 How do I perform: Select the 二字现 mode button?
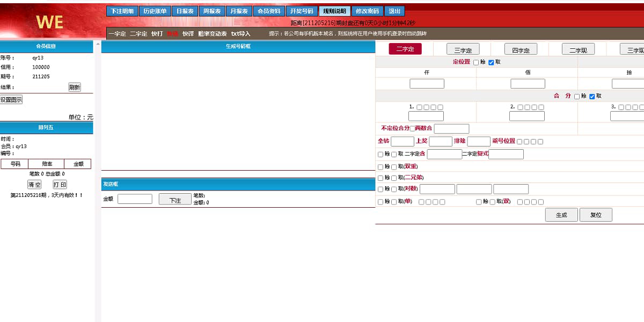(x=579, y=49)
